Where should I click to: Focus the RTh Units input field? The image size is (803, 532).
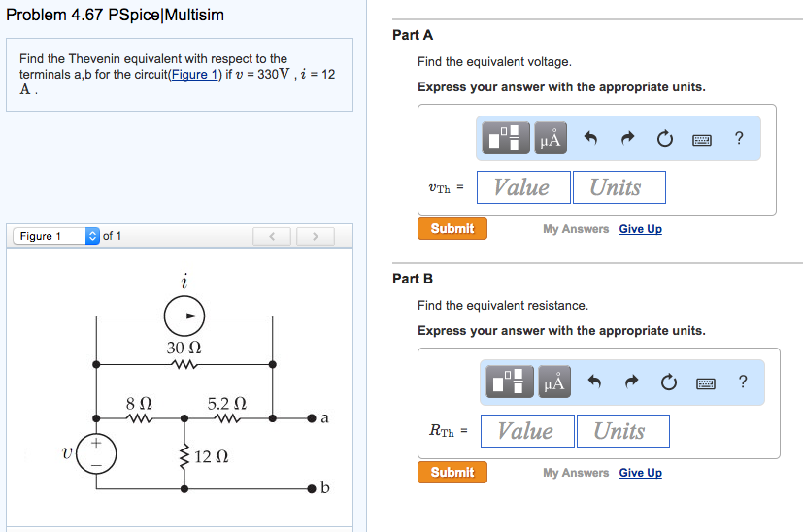(x=623, y=431)
